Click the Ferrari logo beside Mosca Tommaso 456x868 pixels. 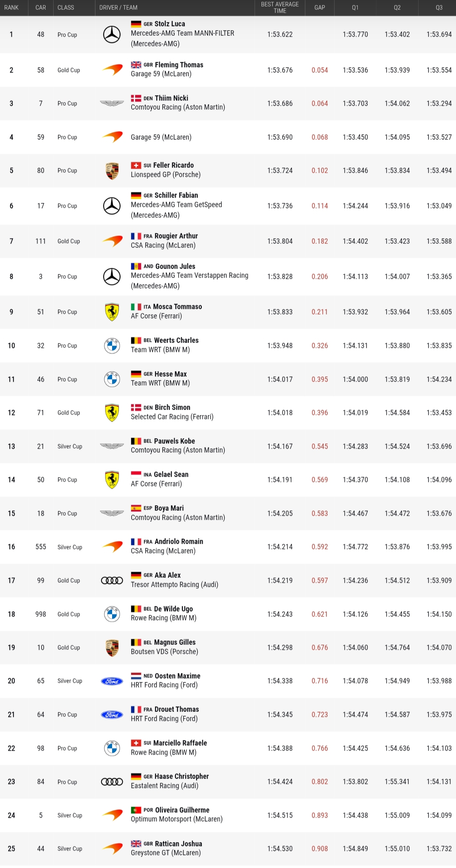(112, 312)
